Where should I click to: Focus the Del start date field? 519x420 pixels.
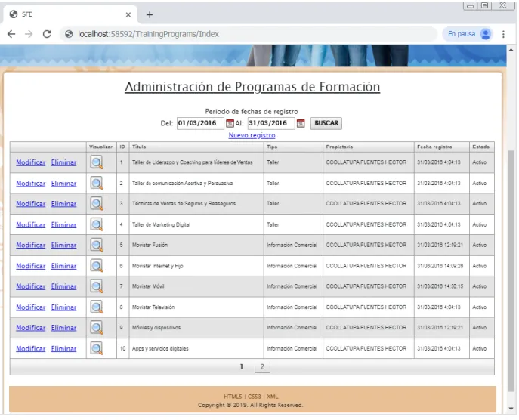tap(200, 123)
